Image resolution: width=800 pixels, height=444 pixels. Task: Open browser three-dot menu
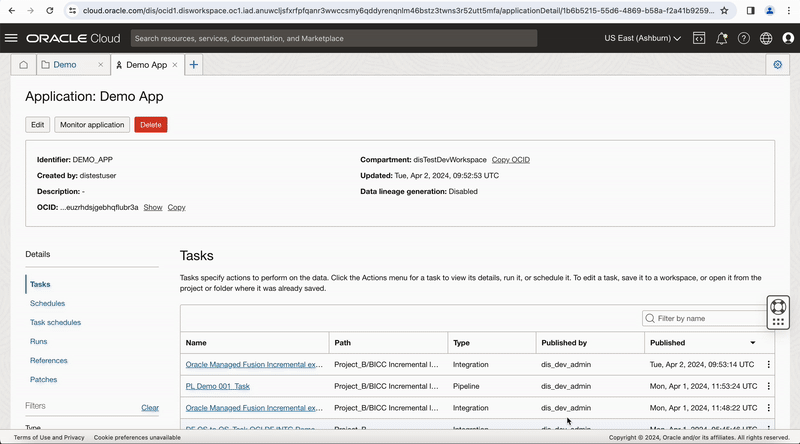(x=789, y=10)
